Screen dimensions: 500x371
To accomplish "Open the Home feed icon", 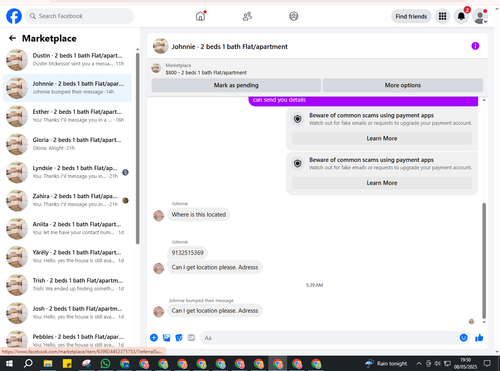I will [200, 16].
